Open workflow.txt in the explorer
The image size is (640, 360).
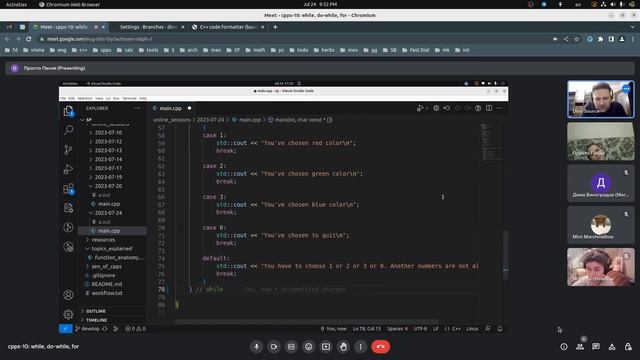(107, 293)
